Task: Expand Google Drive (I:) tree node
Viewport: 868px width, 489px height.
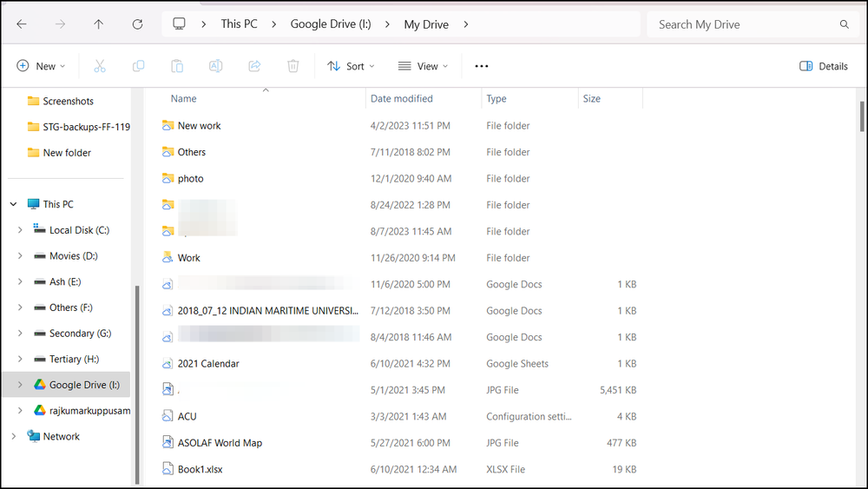Action: point(20,384)
